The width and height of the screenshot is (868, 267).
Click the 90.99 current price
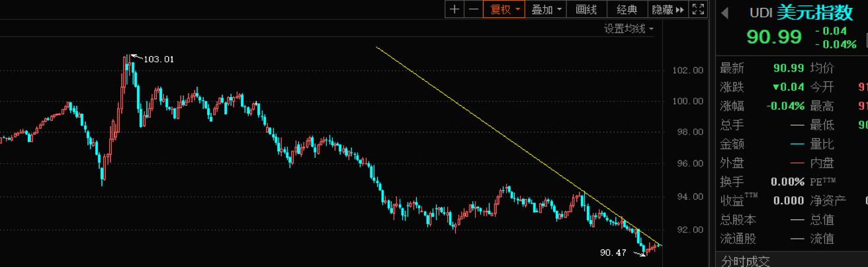tap(774, 37)
